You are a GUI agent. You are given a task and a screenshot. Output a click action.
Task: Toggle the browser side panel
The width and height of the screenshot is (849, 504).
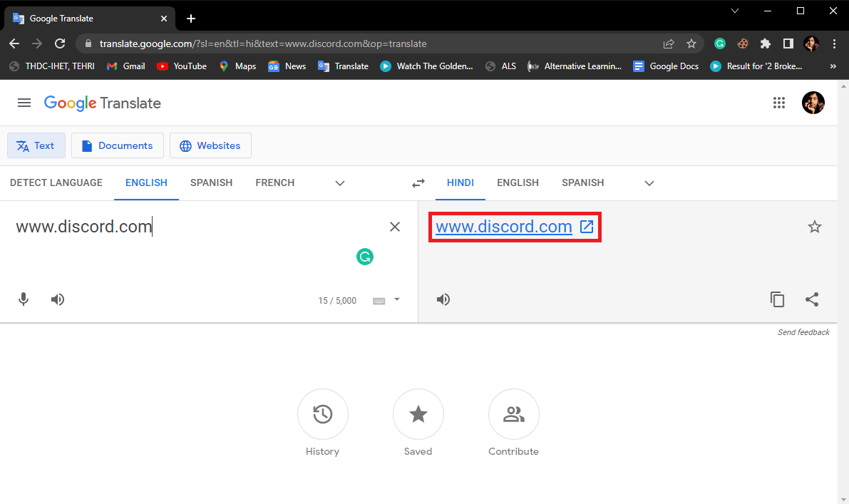[x=788, y=44]
